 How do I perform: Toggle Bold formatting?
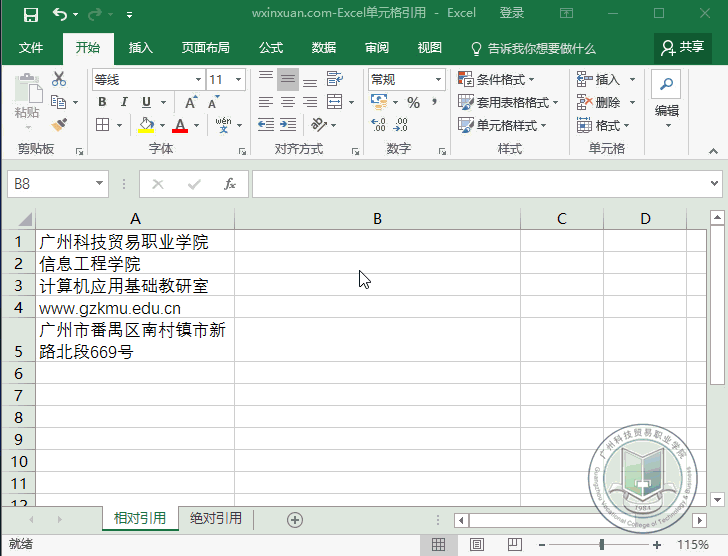coord(102,102)
